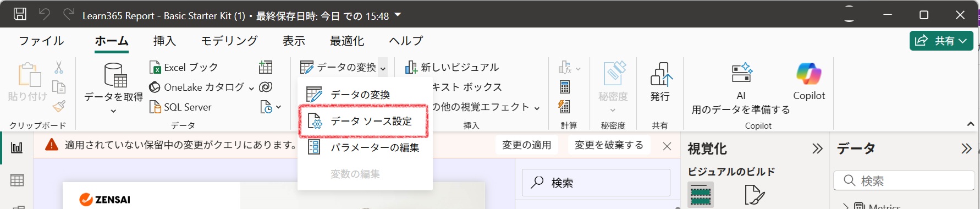The image size is (980, 209).
Task: Expand the データを取得 dropdown arrow
Action: click(113, 111)
